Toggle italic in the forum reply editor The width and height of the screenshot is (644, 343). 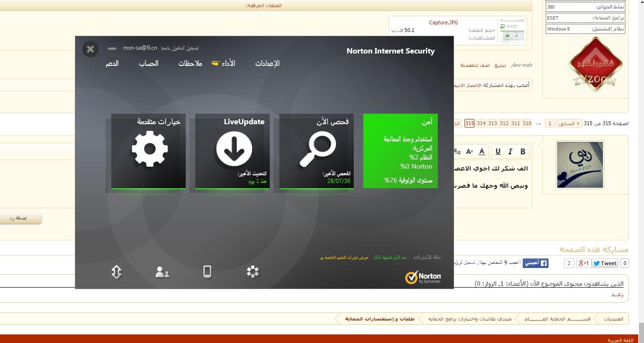pos(510,151)
